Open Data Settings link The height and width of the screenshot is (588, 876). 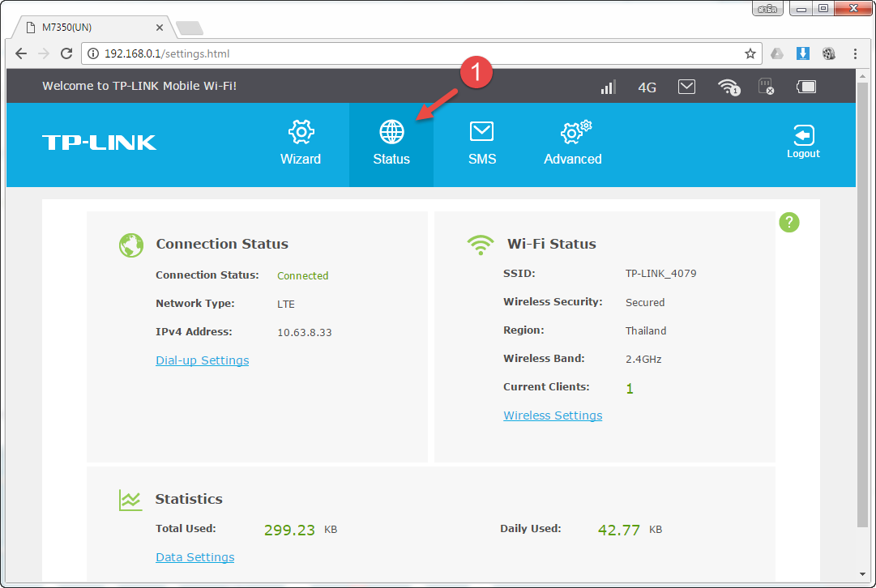195,557
